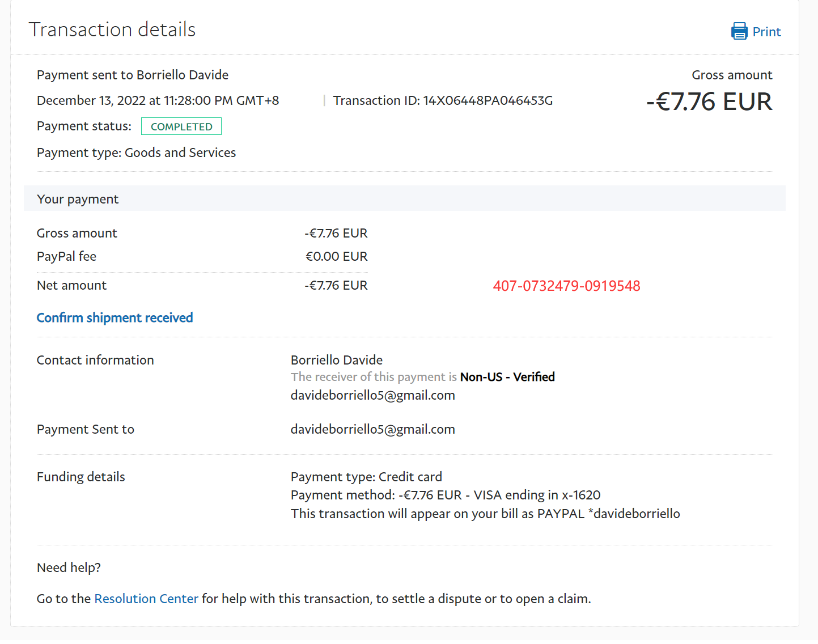
Task: Click the Transaction details heading
Action: click(x=112, y=29)
